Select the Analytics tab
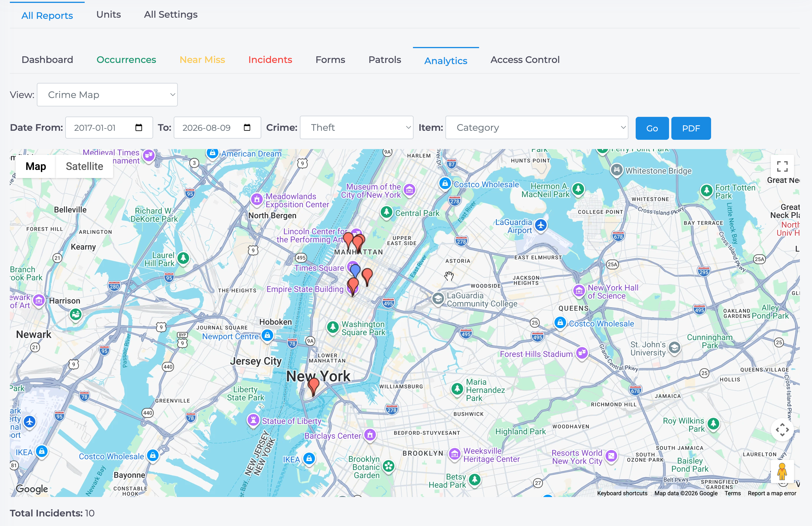Viewport: 812px width, 526px height. click(x=445, y=61)
